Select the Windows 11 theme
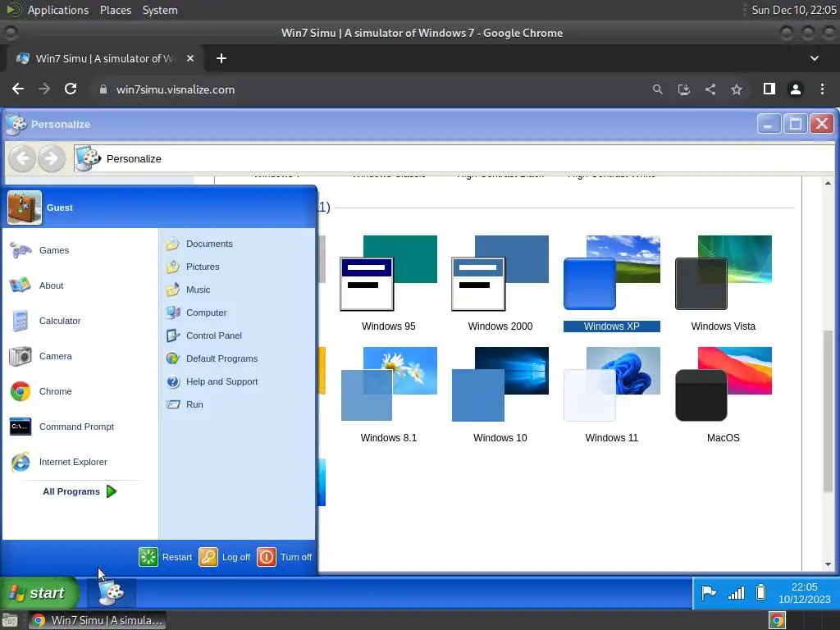This screenshot has width=840, height=630. (x=611, y=395)
